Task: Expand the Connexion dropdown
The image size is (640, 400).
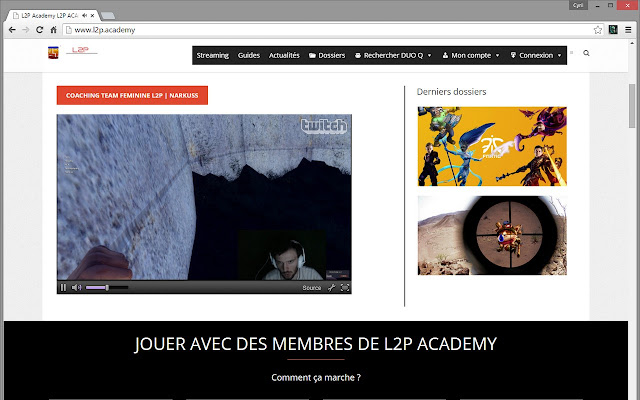Action: click(536, 55)
